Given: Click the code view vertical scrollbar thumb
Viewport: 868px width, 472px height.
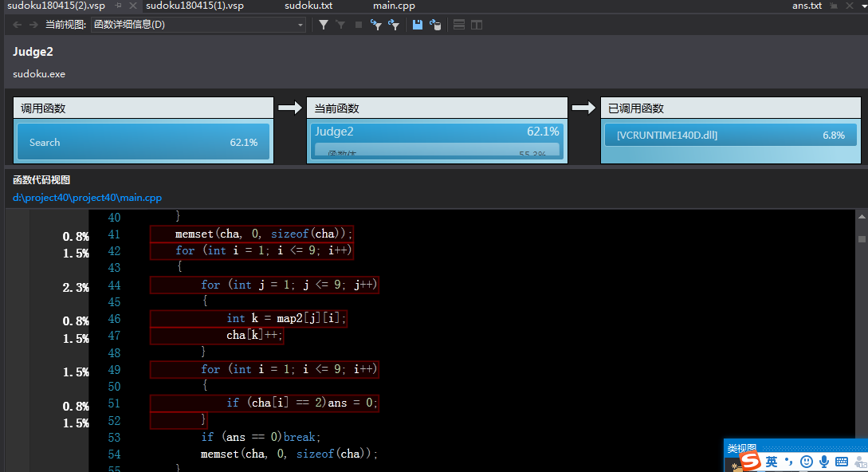Looking at the screenshot, I should [x=862, y=238].
